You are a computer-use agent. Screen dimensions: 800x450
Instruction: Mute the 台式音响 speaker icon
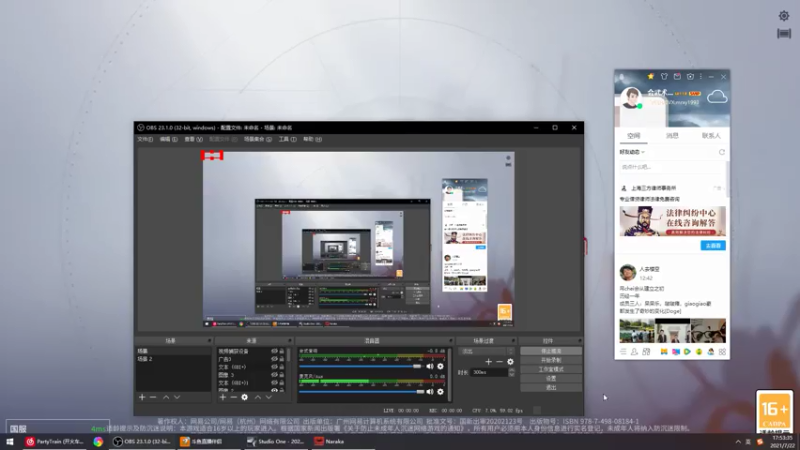430,366
